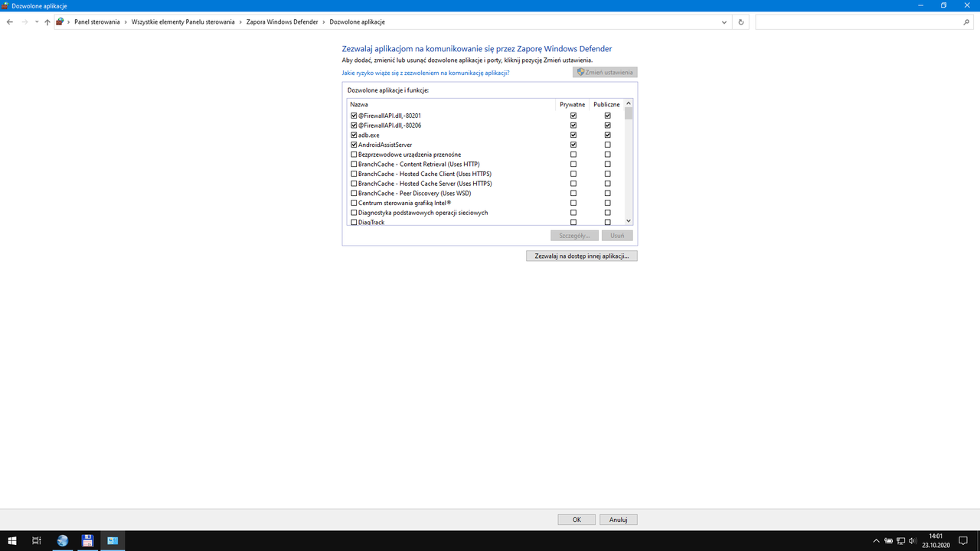Uncheck the adb.exe name checkbox
This screenshot has width=980, height=551.
(x=354, y=135)
